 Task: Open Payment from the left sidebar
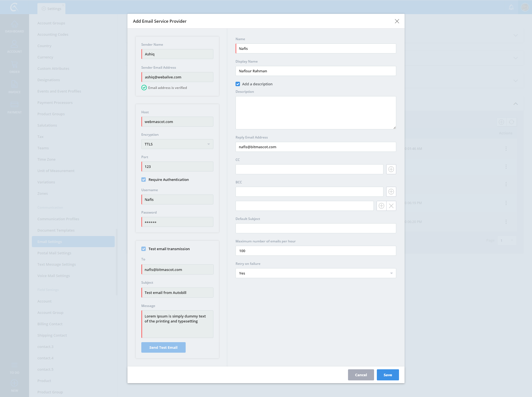click(x=14, y=108)
